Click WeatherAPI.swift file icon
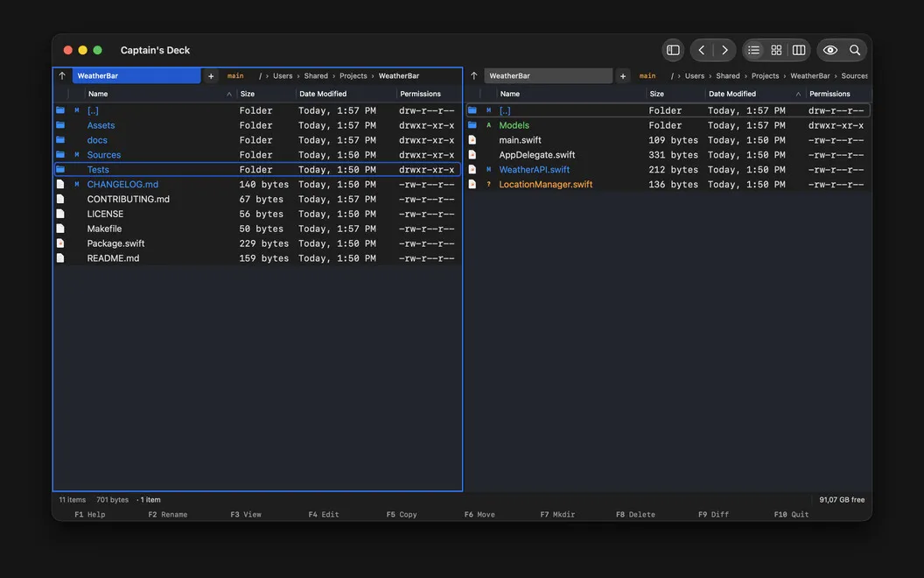Screen dimensions: 924x578 pyautogui.click(x=472, y=169)
